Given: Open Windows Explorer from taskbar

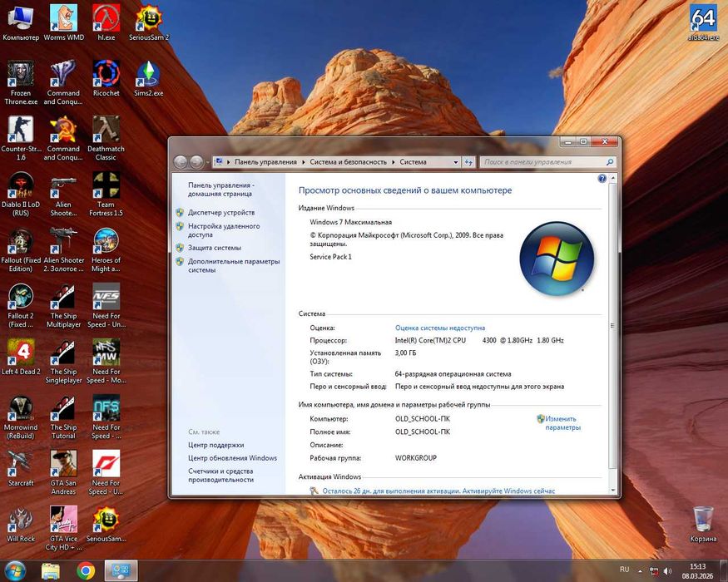Looking at the screenshot, I should click(51, 571).
